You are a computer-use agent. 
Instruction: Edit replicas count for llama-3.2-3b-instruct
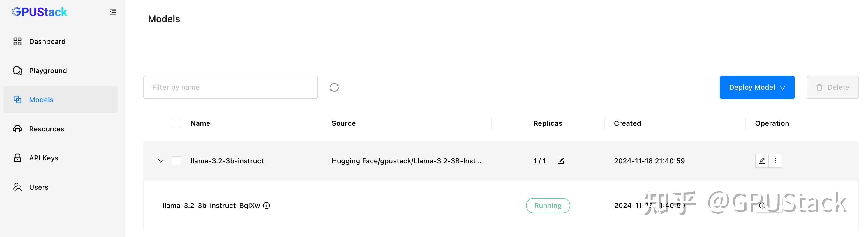pyautogui.click(x=560, y=161)
